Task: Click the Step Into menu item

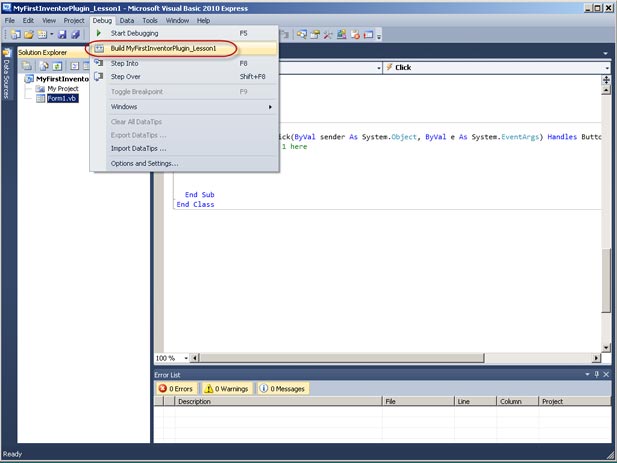Action: pyautogui.click(x=125, y=62)
